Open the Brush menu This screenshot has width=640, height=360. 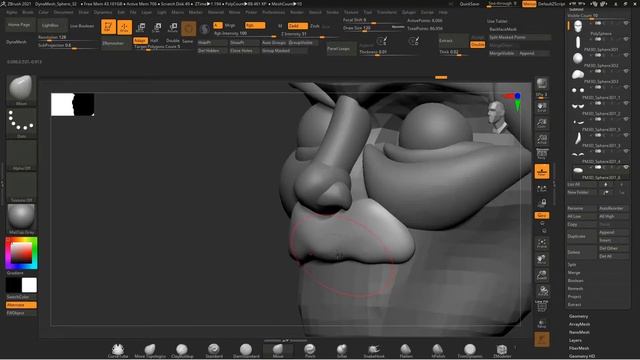[x=28, y=12]
